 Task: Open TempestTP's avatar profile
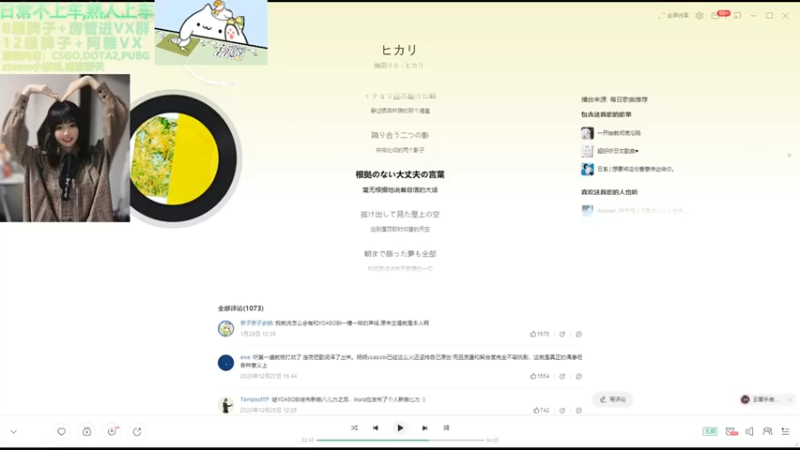point(226,405)
